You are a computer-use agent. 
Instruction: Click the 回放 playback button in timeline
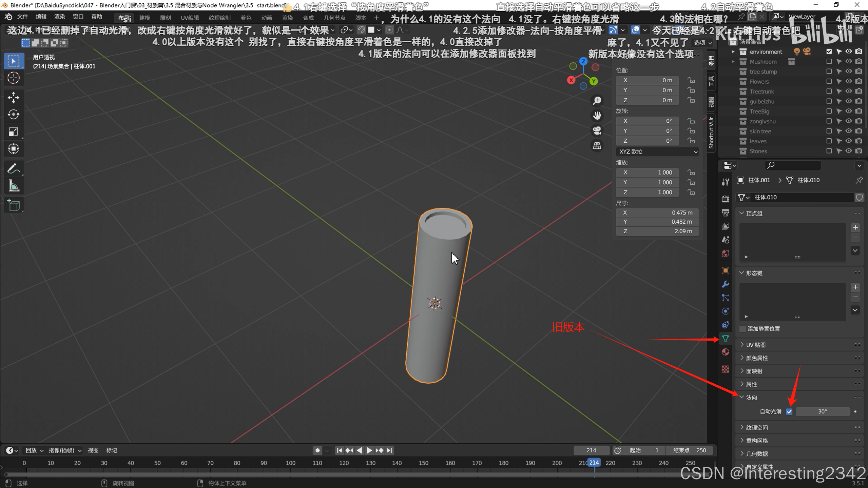tap(34, 450)
